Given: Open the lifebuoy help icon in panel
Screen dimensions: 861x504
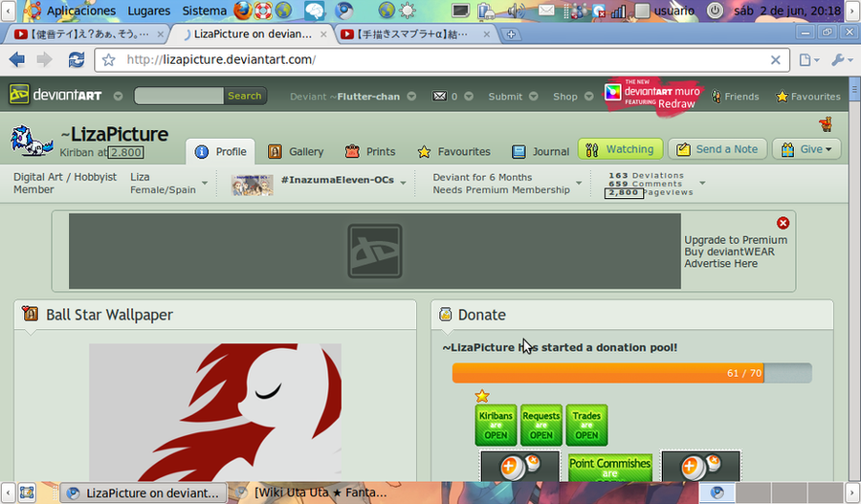Looking at the screenshot, I should point(263,11).
